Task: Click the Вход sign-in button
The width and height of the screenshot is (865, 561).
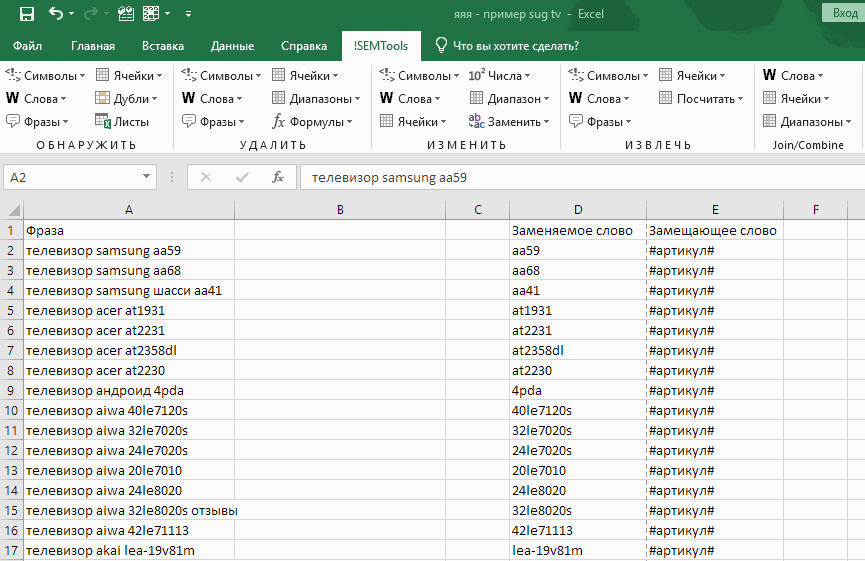Action: [844, 13]
